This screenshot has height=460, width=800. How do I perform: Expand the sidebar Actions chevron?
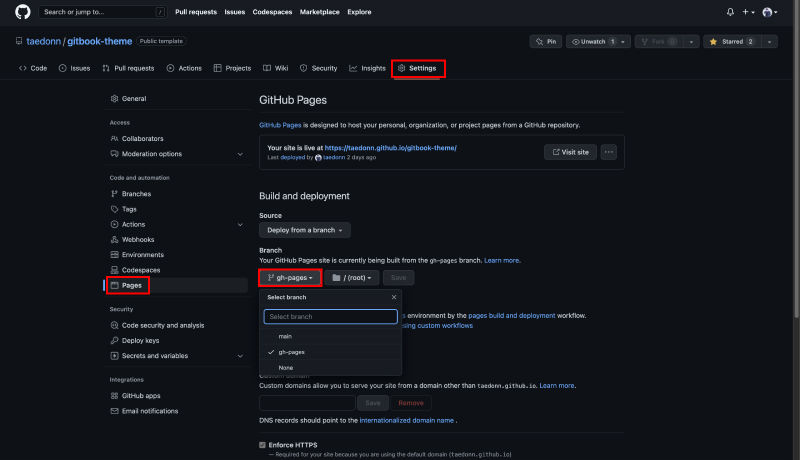pos(240,224)
